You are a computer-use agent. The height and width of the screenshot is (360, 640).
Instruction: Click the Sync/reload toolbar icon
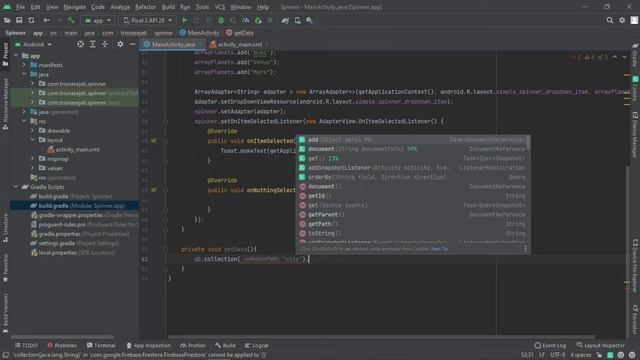31,20
